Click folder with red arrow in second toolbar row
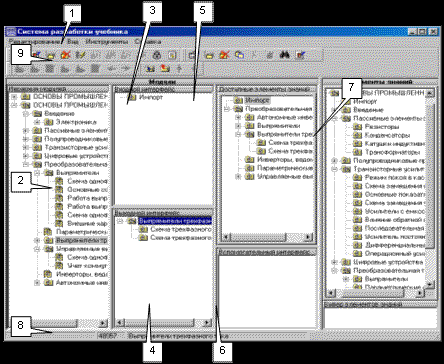Image resolution: width=444 pixels, height=364 pixels. 165,69
